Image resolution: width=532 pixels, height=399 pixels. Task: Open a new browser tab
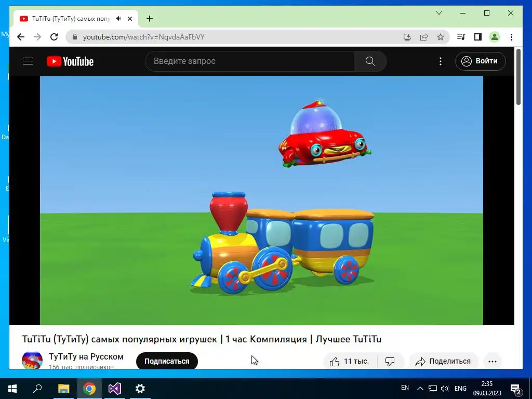coord(150,19)
